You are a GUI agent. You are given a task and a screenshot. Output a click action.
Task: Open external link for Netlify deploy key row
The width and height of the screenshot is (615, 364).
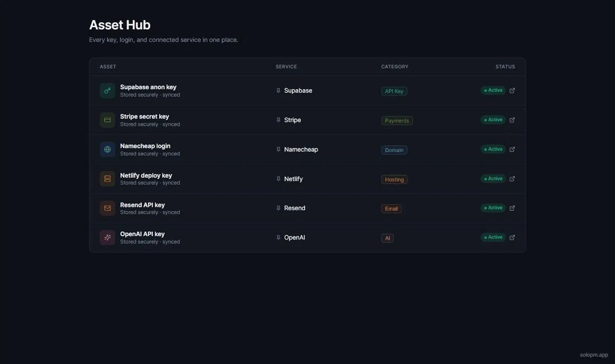[x=512, y=179]
